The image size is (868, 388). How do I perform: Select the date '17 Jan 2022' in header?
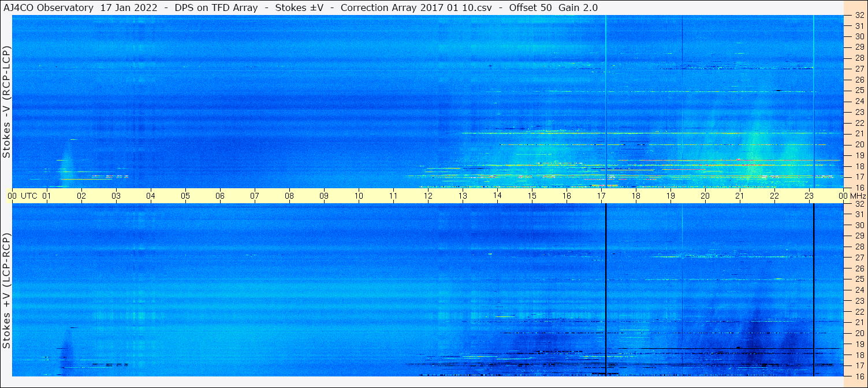128,8
